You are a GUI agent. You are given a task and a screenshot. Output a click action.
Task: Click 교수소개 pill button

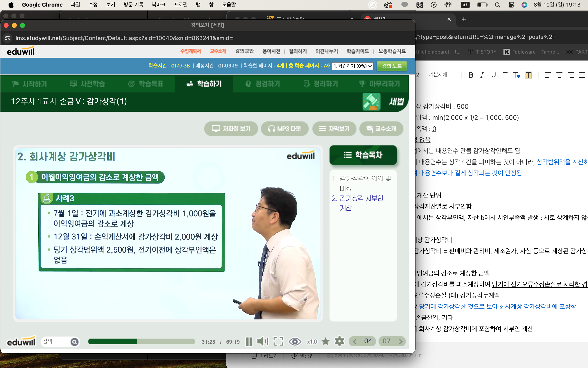(381, 129)
